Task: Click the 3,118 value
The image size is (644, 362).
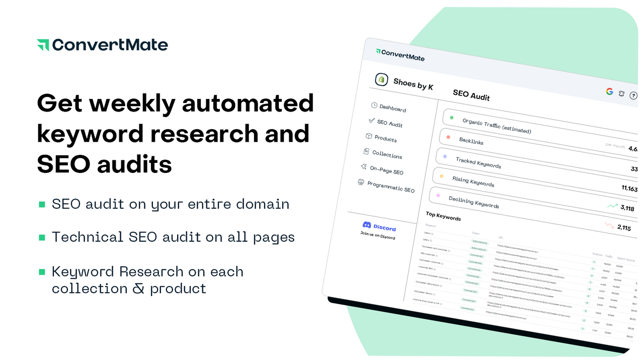Action: pyautogui.click(x=627, y=208)
